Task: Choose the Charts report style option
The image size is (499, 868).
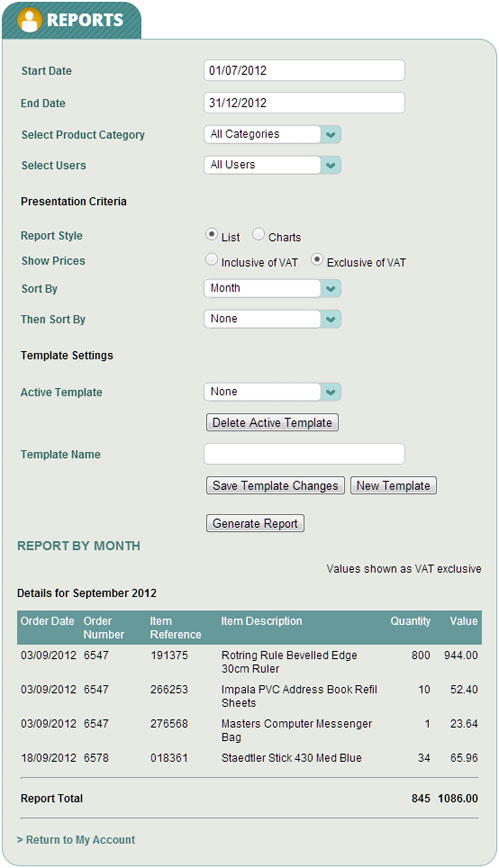Action: [258, 235]
